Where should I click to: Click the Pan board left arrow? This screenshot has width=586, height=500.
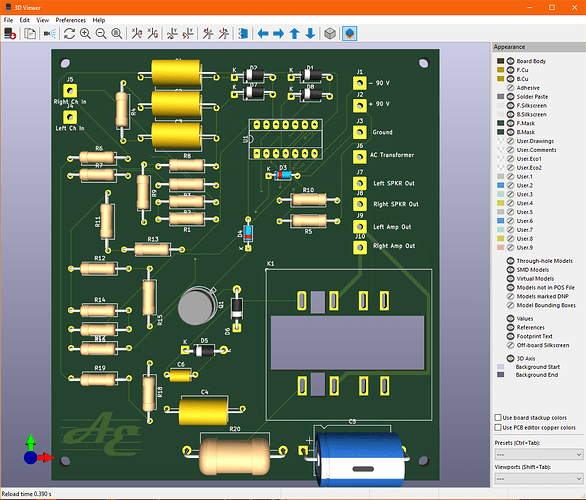point(263,34)
